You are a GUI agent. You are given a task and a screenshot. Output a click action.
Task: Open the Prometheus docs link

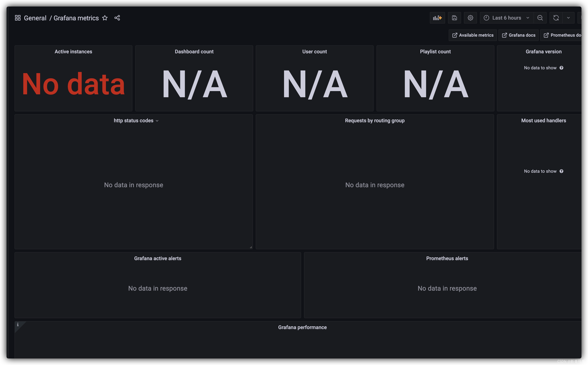[x=561, y=35]
